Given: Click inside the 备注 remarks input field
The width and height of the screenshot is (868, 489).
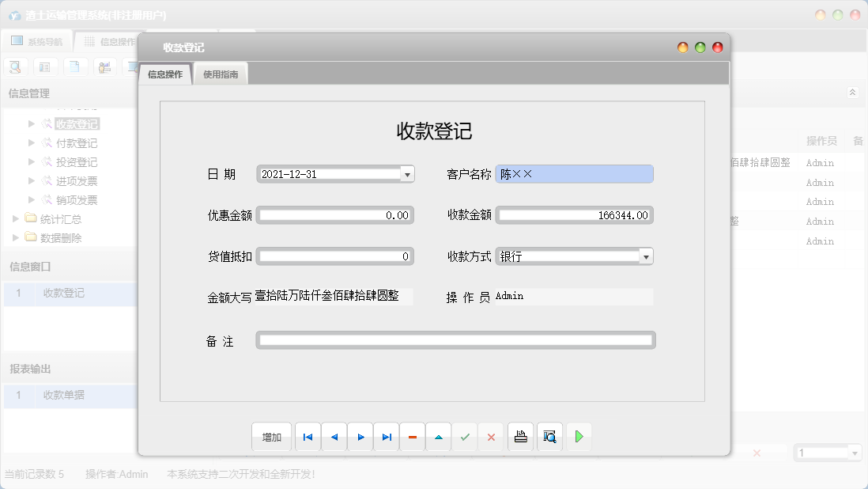Looking at the screenshot, I should coord(455,339).
